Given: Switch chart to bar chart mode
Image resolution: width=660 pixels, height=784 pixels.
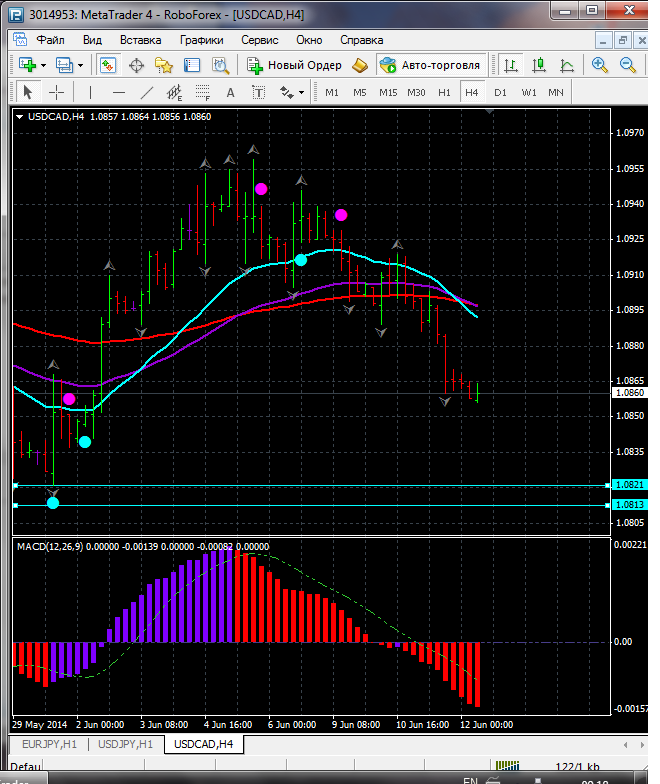Looking at the screenshot, I should coord(511,65).
